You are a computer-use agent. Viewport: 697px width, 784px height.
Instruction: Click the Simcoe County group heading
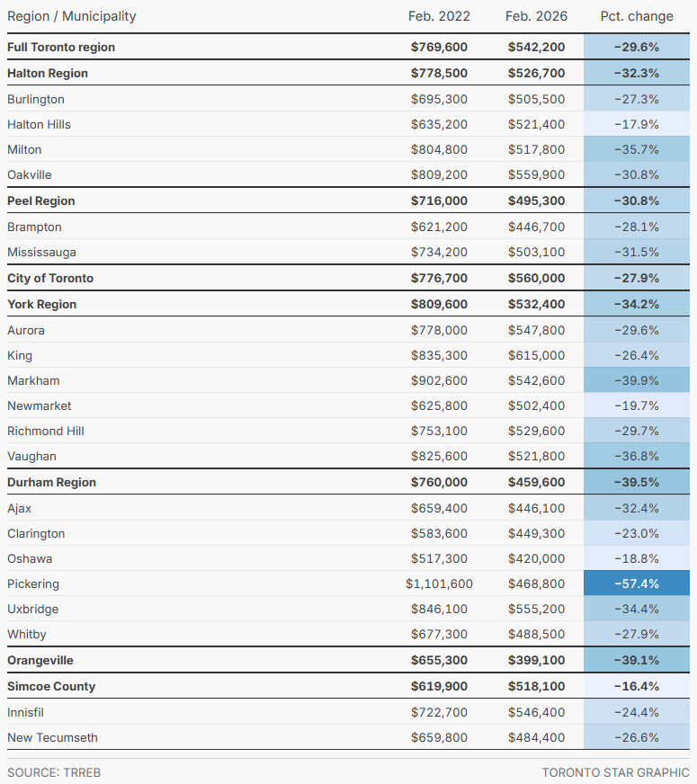51,686
